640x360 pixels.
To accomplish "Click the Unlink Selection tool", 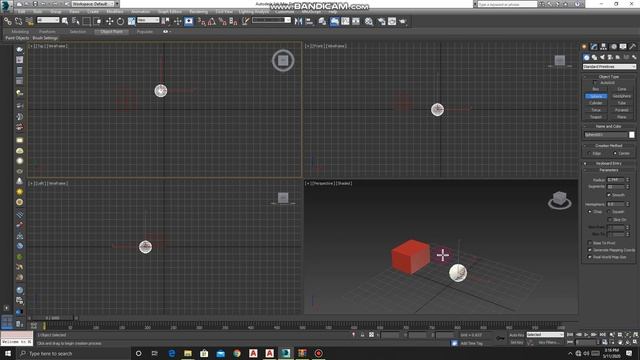I will click(18, 21).
